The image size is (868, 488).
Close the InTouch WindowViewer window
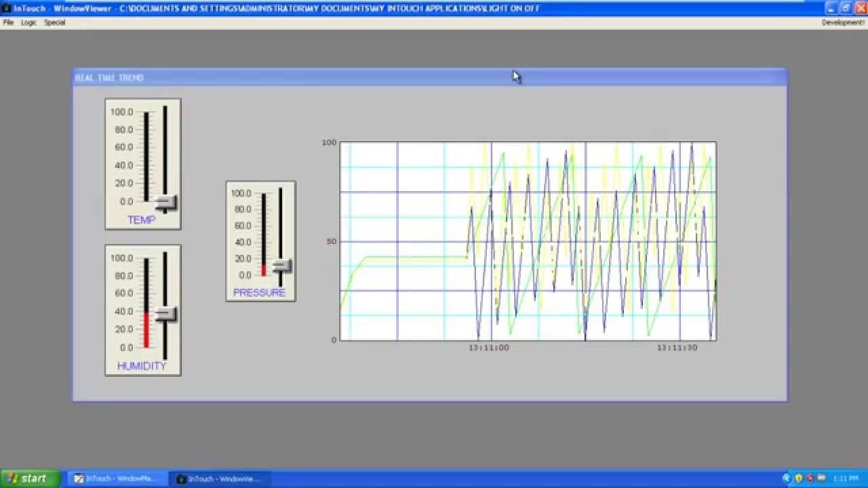pyautogui.click(x=861, y=8)
